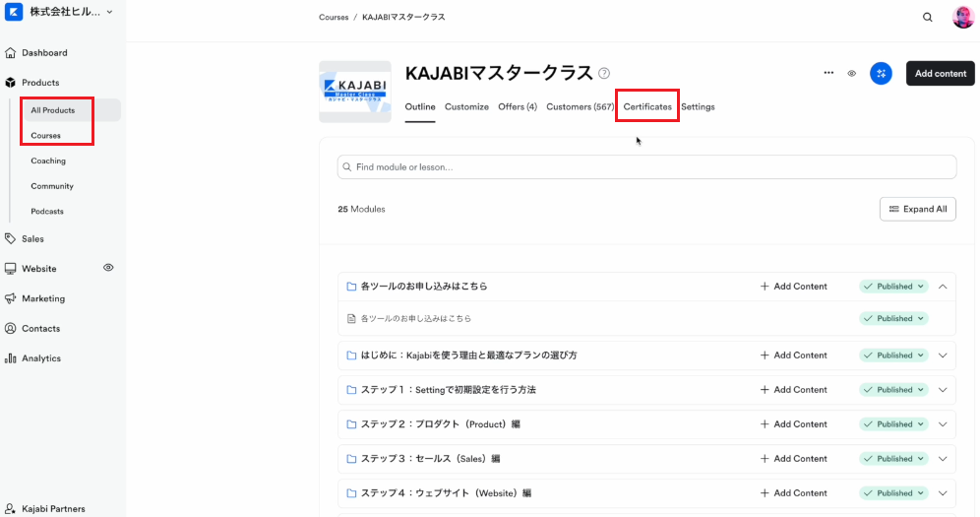Preview website via sidebar eye icon
The image size is (980, 517).
108,268
